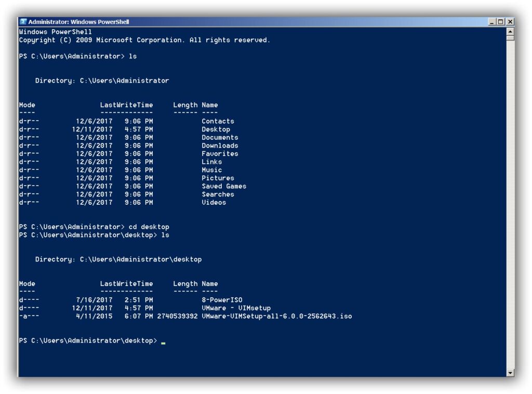The height and width of the screenshot is (394, 532).
Task: Click the window title text 'Administrator: Windows PowerShell'
Action: click(78, 22)
